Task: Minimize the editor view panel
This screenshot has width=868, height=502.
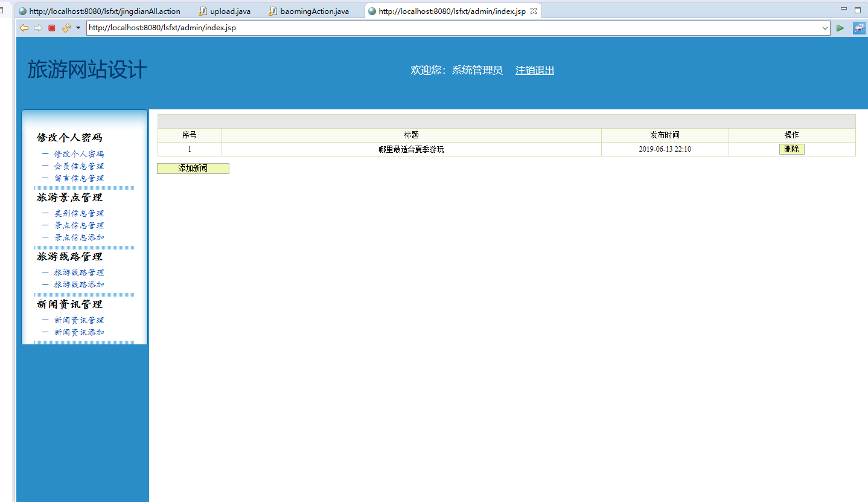Action: point(844,9)
